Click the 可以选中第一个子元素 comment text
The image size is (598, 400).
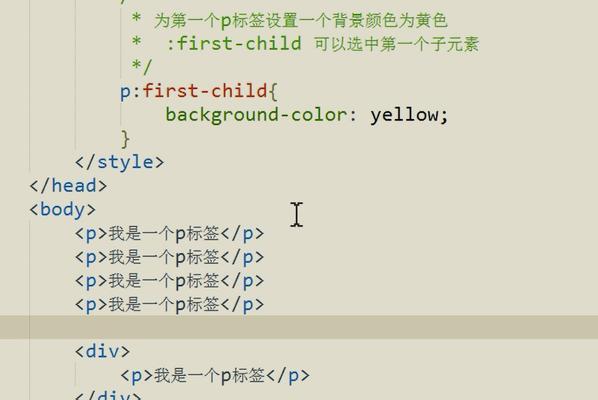pos(397,44)
